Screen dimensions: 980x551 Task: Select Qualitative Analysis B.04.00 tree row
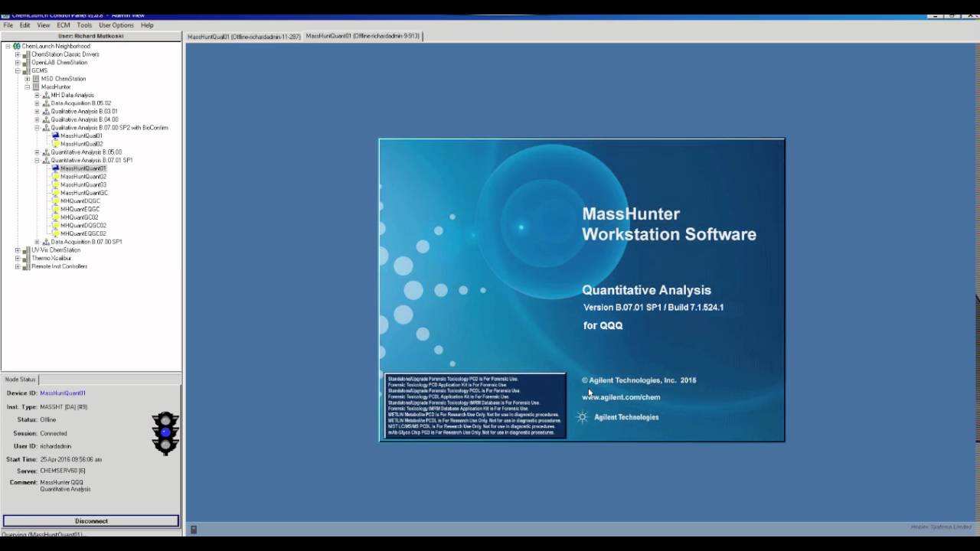coord(84,119)
